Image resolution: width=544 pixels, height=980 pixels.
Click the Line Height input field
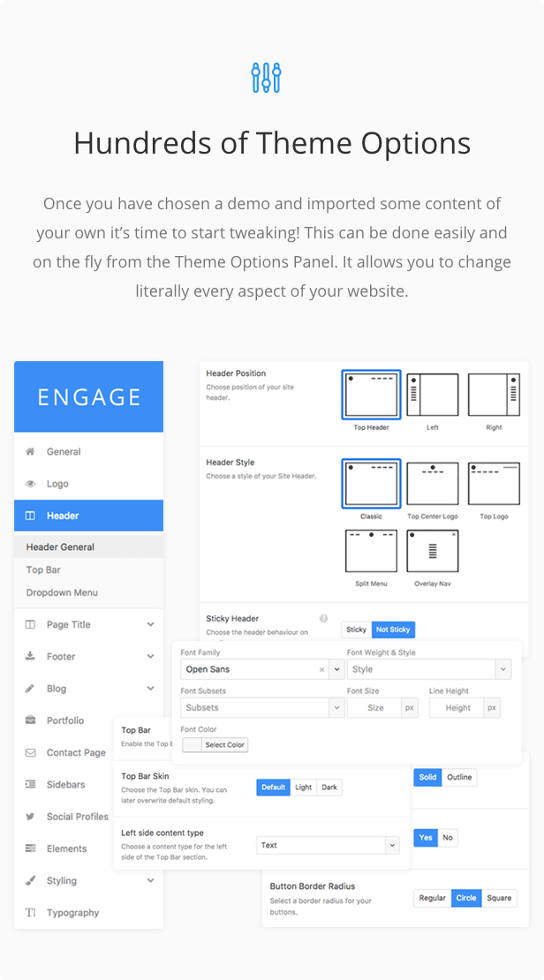tap(457, 708)
